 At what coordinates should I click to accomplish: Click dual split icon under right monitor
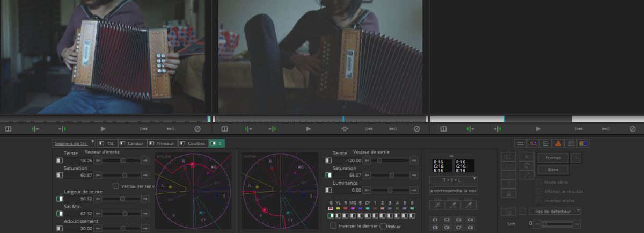443,129
